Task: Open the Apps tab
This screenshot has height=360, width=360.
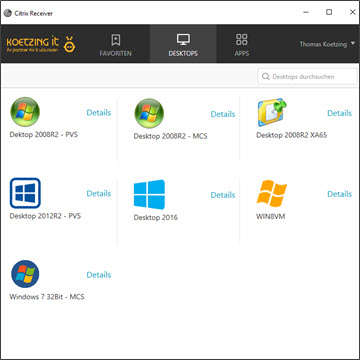Action: (242, 44)
